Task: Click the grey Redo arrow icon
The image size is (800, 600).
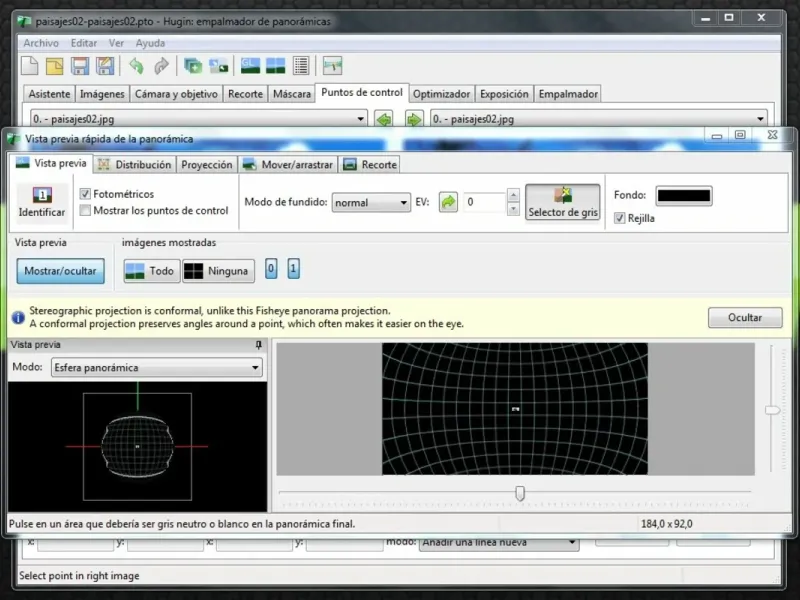Action: pyautogui.click(x=161, y=66)
